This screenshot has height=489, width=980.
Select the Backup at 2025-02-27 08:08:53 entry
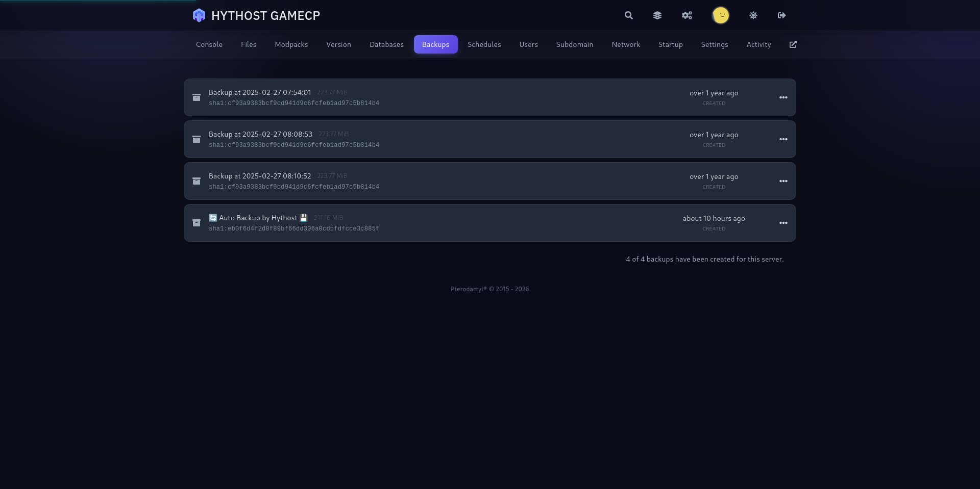click(490, 139)
